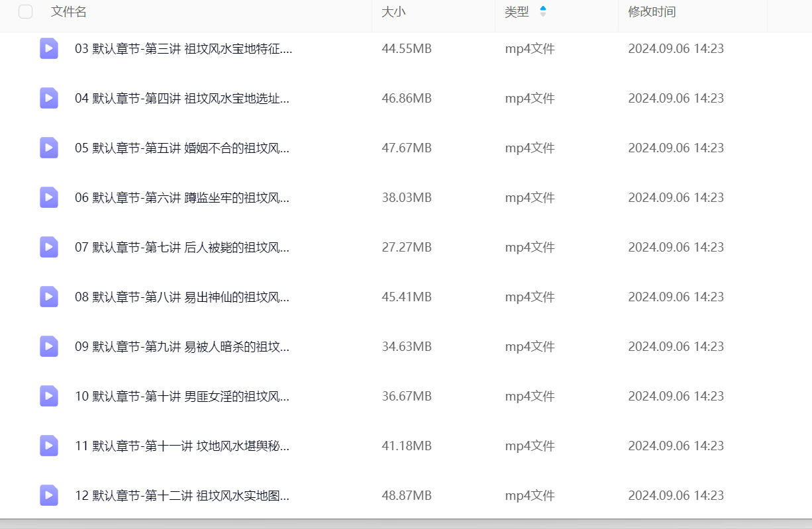The image size is (812, 529).
Task: Click the video icon for file 05
Action: point(48,148)
